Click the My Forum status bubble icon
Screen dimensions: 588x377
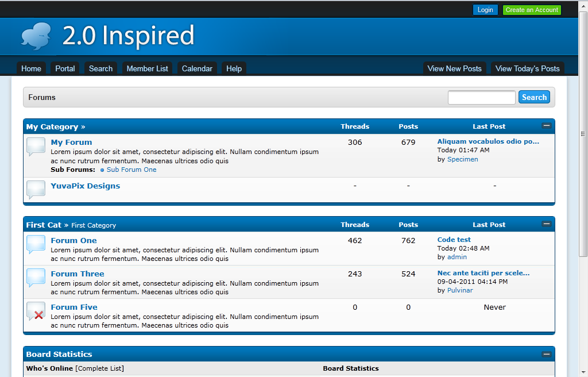pos(36,147)
